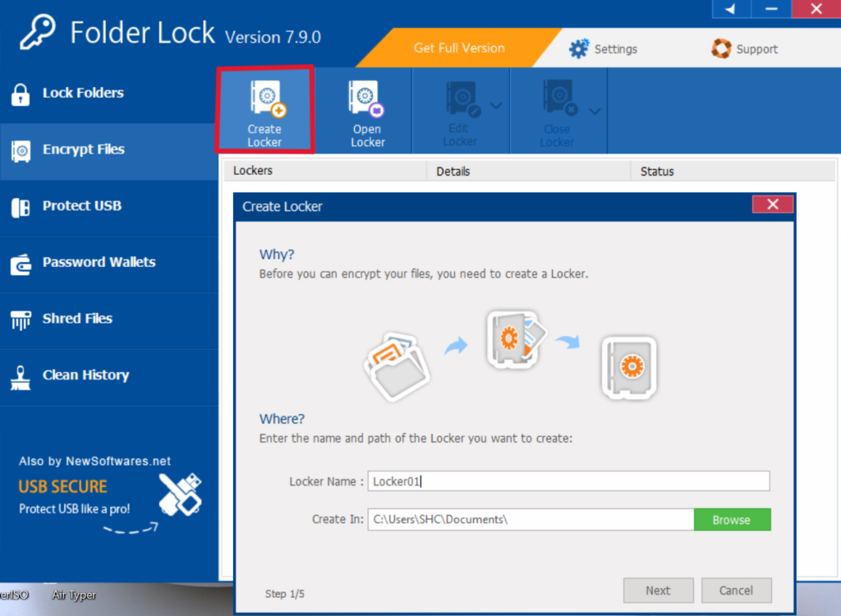
Task: Open the Create Locker tool
Action: [x=264, y=109]
